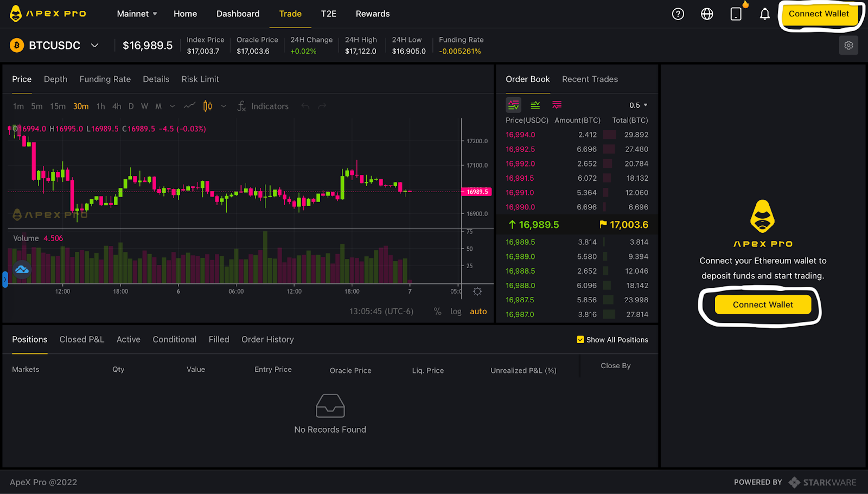The width and height of the screenshot is (868, 494).
Task: Switch chart to line style icon
Action: [189, 106]
